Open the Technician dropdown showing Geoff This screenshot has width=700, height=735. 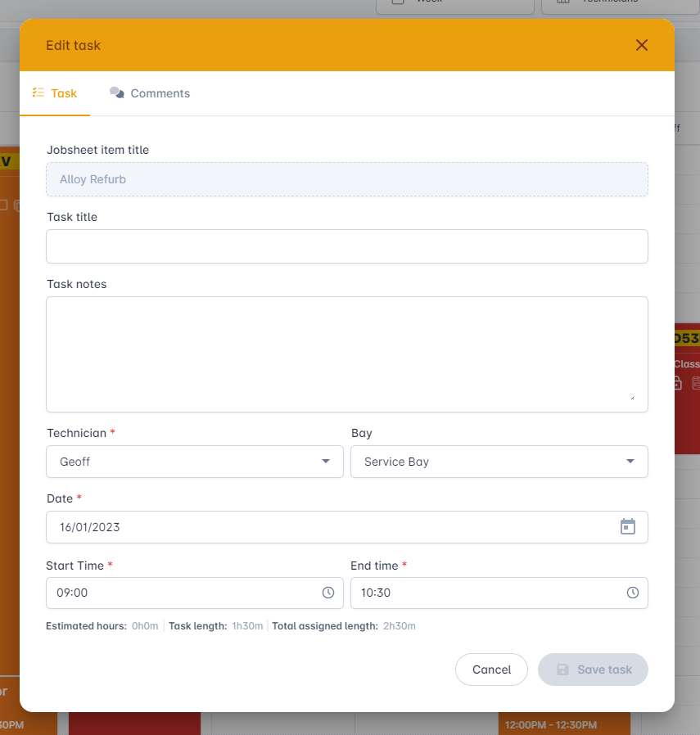(195, 462)
